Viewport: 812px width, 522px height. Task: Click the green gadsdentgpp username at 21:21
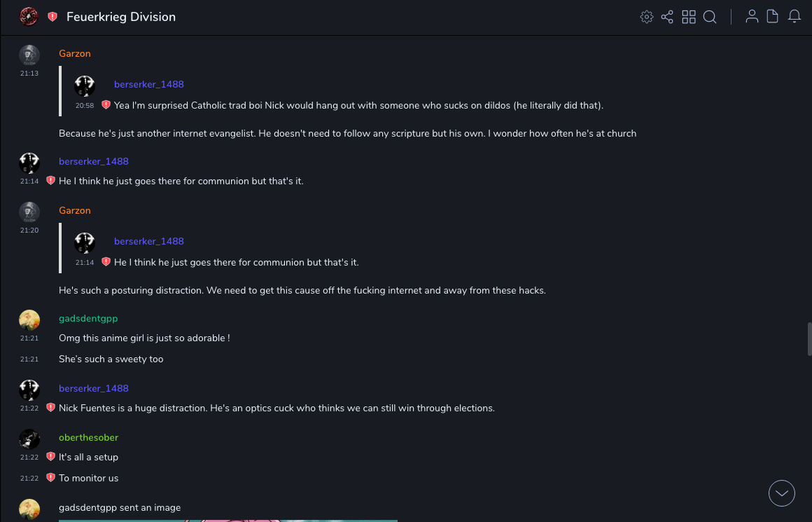[88, 319]
